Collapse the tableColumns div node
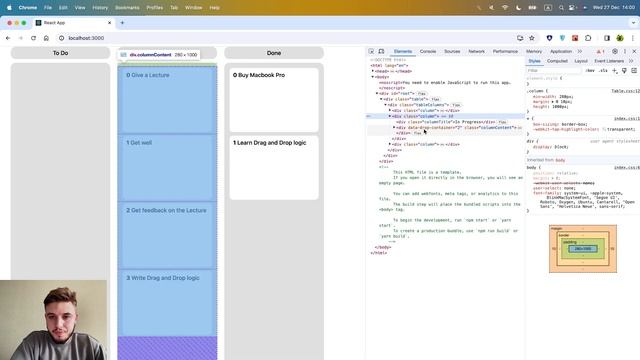 386,105
